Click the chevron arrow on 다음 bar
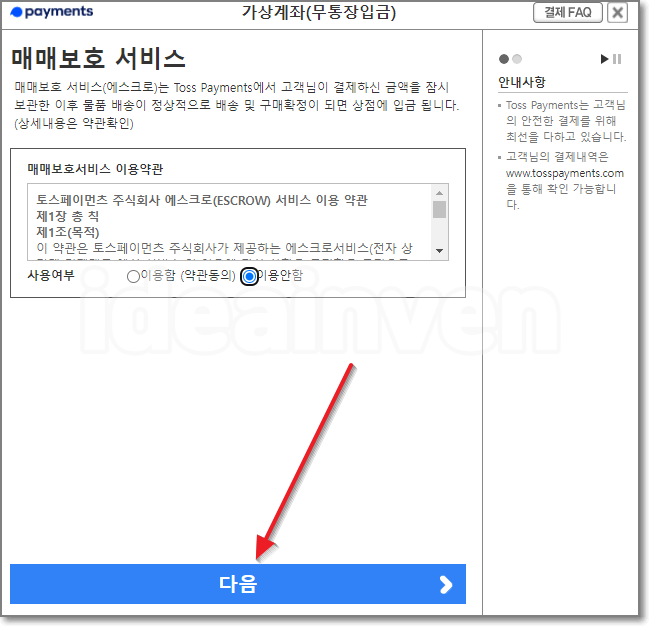649x626 pixels. tap(446, 585)
